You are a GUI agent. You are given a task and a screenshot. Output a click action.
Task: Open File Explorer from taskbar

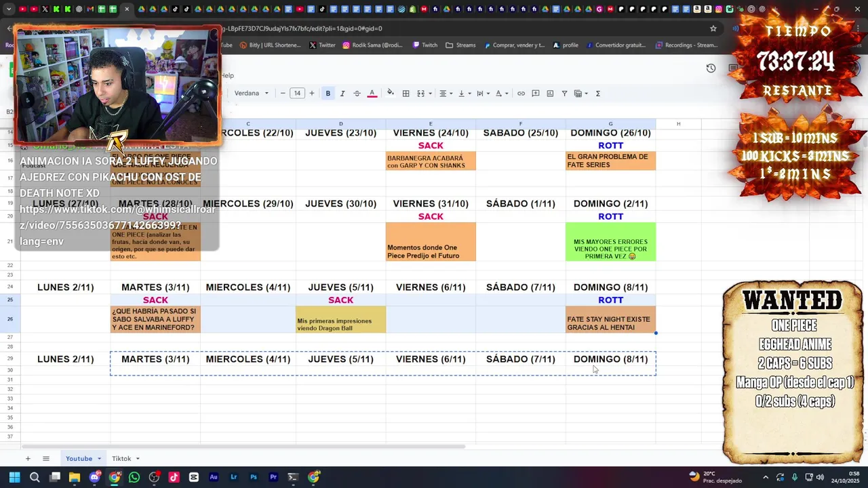75,477
